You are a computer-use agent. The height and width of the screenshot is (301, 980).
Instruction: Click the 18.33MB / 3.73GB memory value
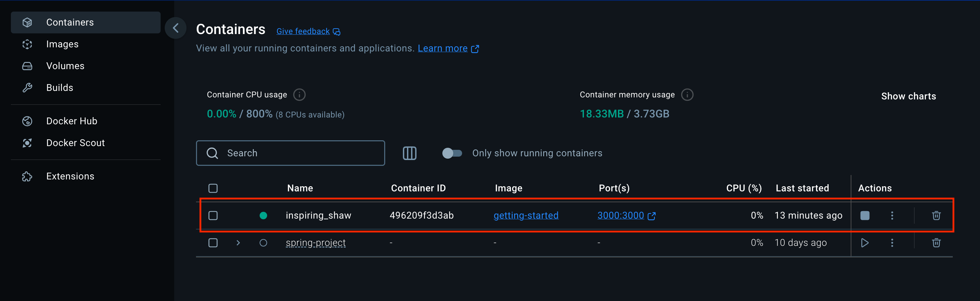tap(624, 114)
